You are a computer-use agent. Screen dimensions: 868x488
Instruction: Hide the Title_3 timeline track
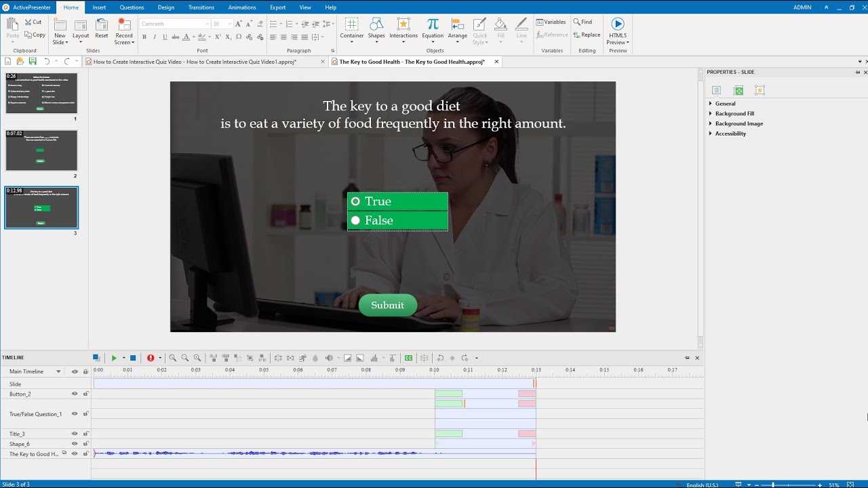[75, 434]
